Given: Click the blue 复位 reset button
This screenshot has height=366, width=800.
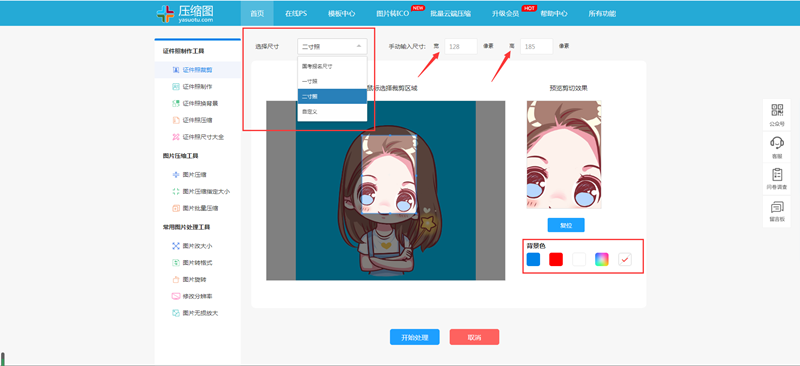Looking at the screenshot, I should pyautogui.click(x=566, y=225).
